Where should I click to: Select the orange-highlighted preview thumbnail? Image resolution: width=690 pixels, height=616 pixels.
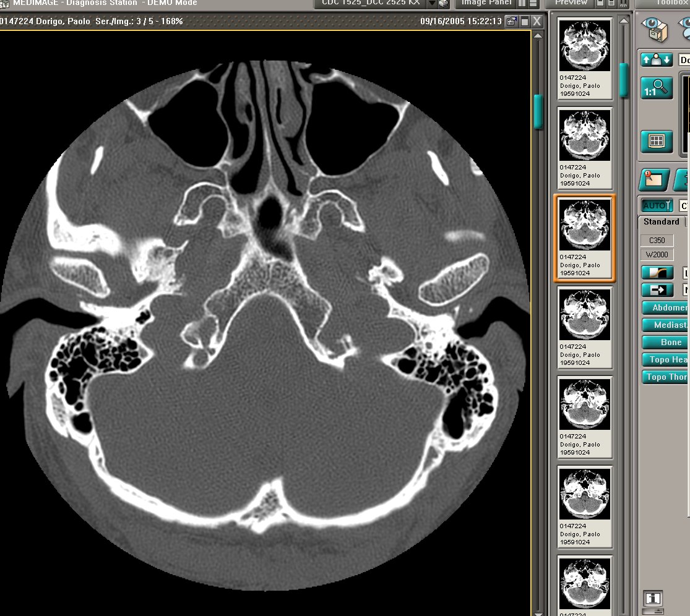[x=585, y=237]
